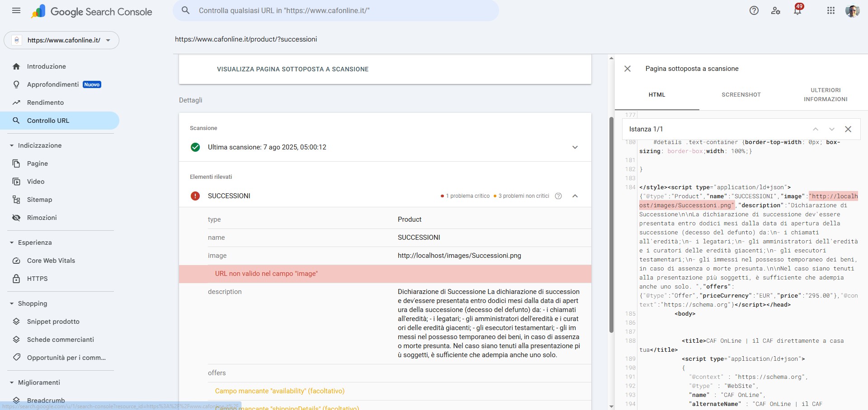
Task: Collapse the Shopping section
Action: tap(12, 303)
